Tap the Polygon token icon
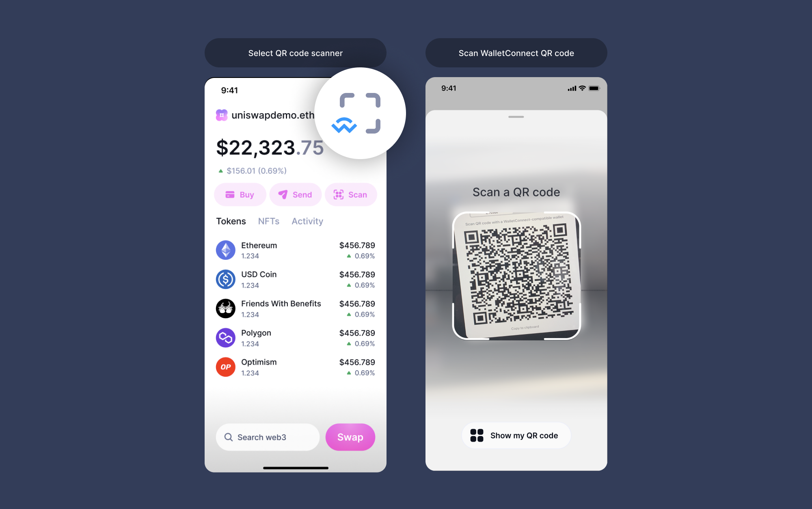Image resolution: width=812 pixels, height=509 pixels. pyautogui.click(x=226, y=337)
